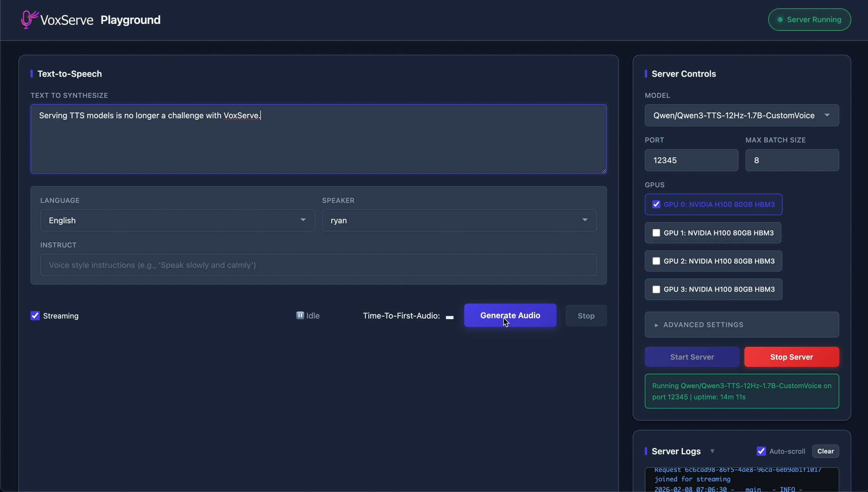The height and width of the screenshot is (492, 868).
Task: Click the Idle status pause icon
Action: click(300, 315)
